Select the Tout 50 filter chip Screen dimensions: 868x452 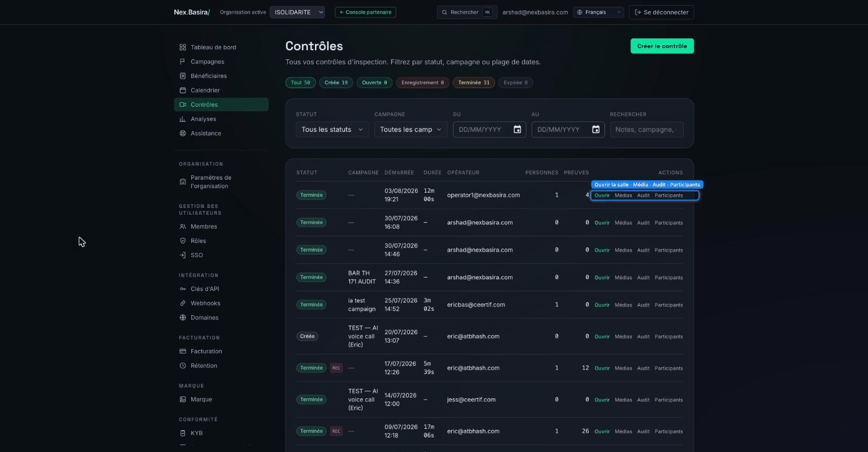(x=300, y=82)
